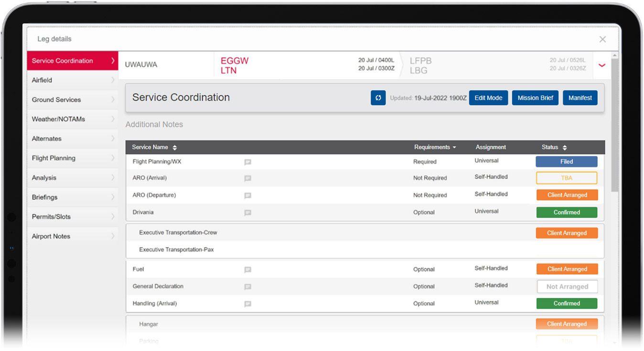Open the Mission Brief button

coord(535,98)
